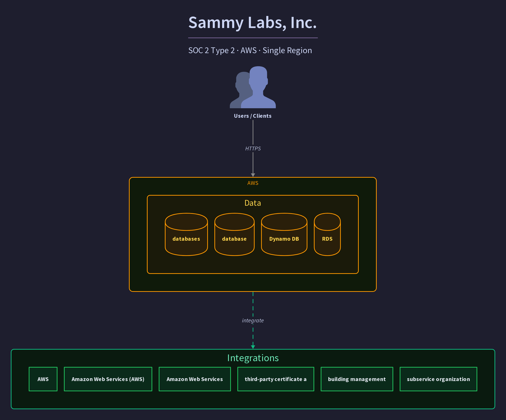Click the Data group heading
The image size is (506, 420).
[253, 203]
